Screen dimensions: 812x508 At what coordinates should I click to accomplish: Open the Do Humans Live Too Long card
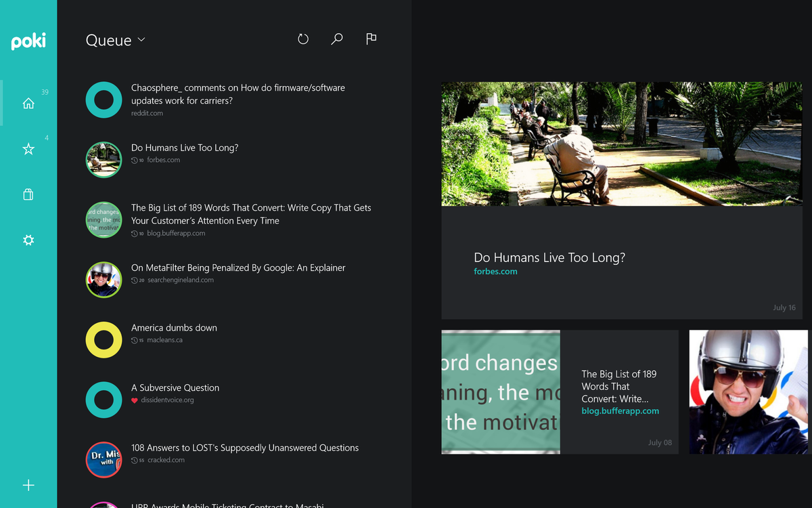[x=549, y=257]
